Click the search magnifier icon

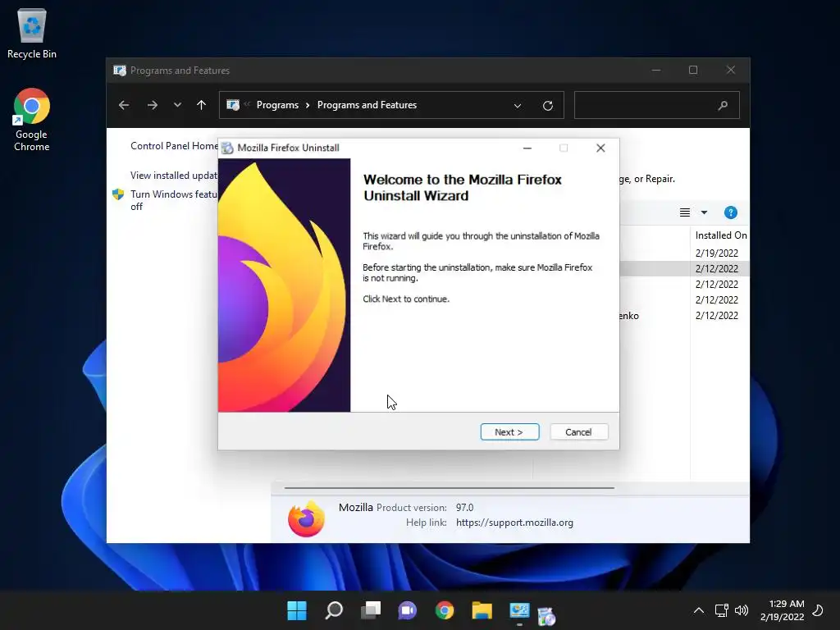(x=723, y=106)
